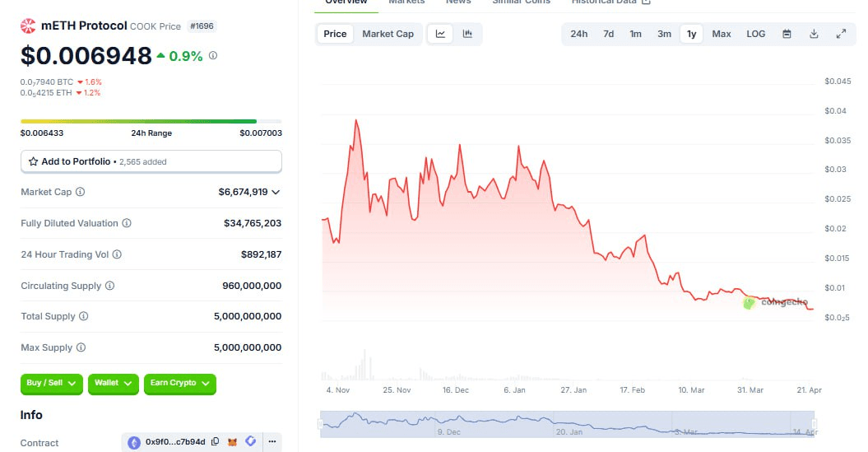Select the 7d time range
868x452 pixels.
pyautogui.click(x=608, y=34)
